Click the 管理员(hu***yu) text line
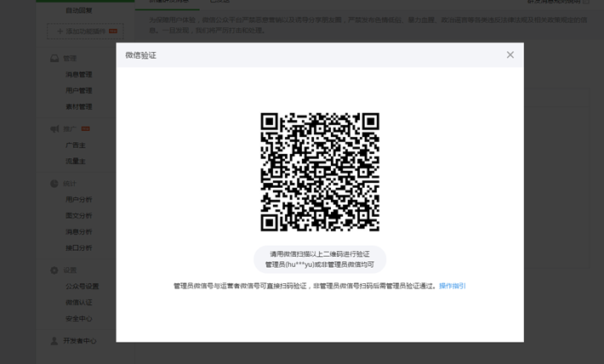This screenshot has width=604, height=364. coord(320,264)
